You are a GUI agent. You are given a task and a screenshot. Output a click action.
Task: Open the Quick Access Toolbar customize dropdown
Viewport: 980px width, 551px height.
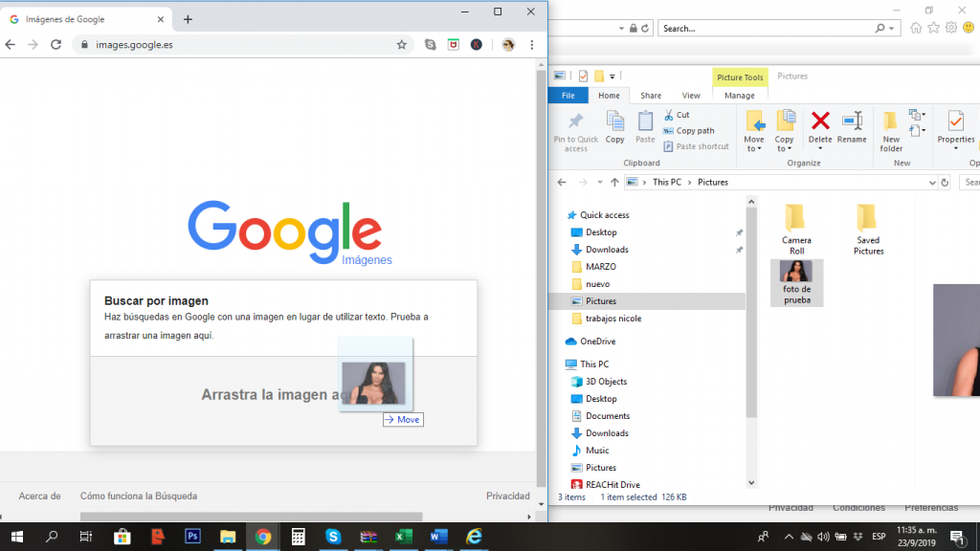tap(612, 77)
